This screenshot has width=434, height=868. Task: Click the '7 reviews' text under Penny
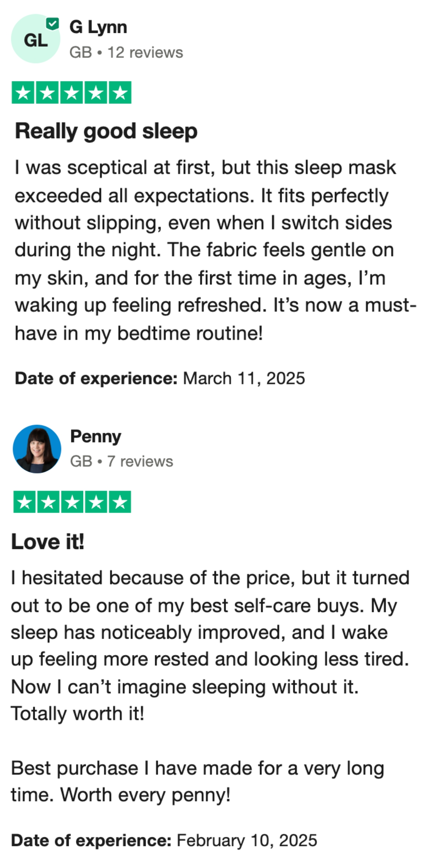coord(140,461)
